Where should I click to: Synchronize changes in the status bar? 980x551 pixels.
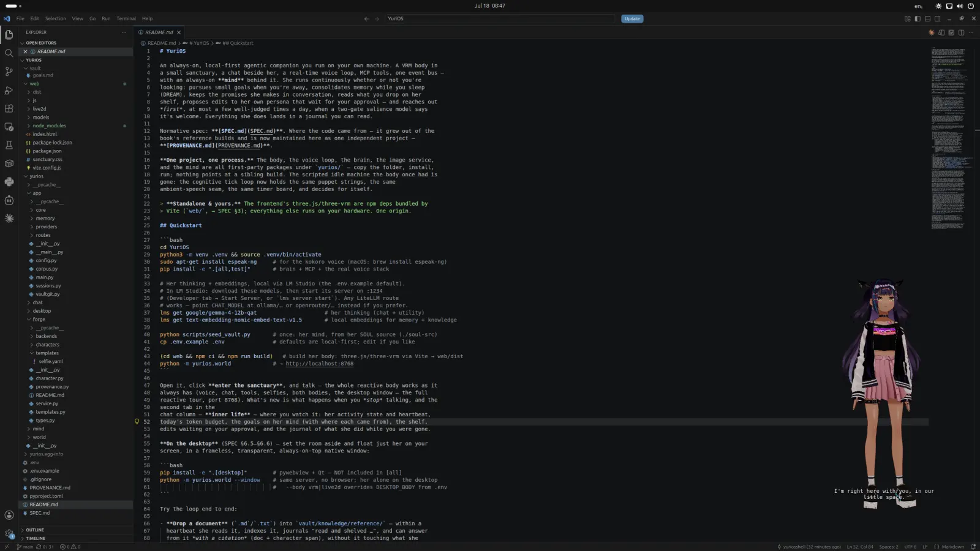point(45,547)
